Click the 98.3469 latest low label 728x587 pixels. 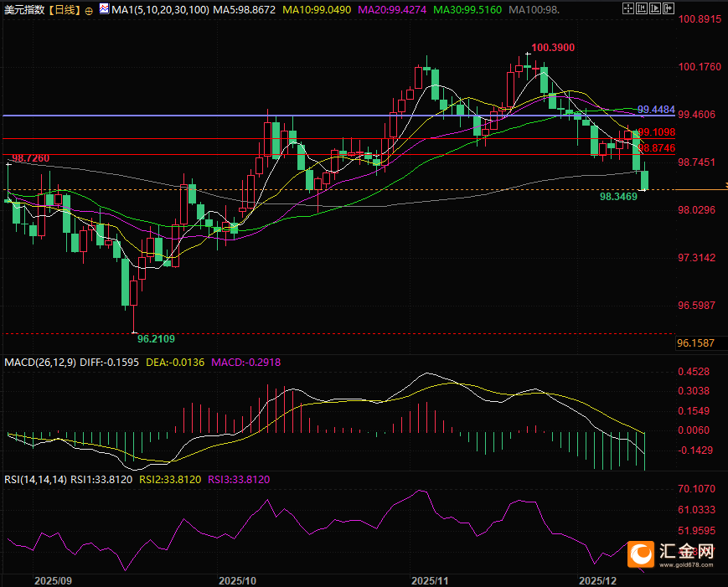tap(620, 197)
